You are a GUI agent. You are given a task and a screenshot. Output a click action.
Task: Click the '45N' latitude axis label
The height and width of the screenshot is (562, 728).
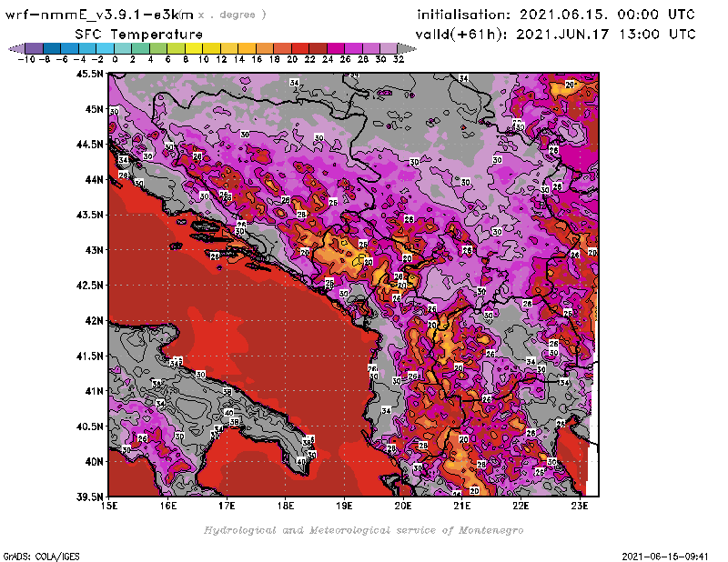tap(95, 109)
